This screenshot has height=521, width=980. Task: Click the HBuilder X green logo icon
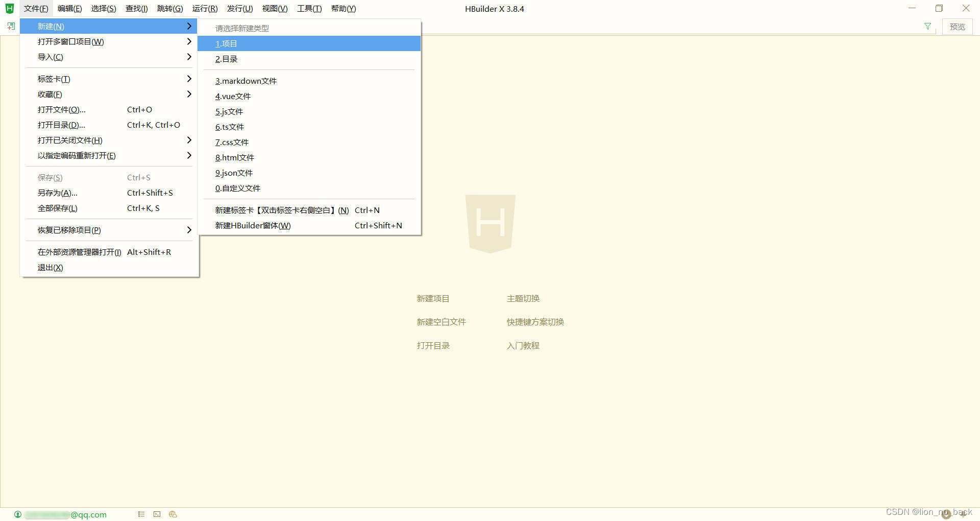click(x=9, y=8)
